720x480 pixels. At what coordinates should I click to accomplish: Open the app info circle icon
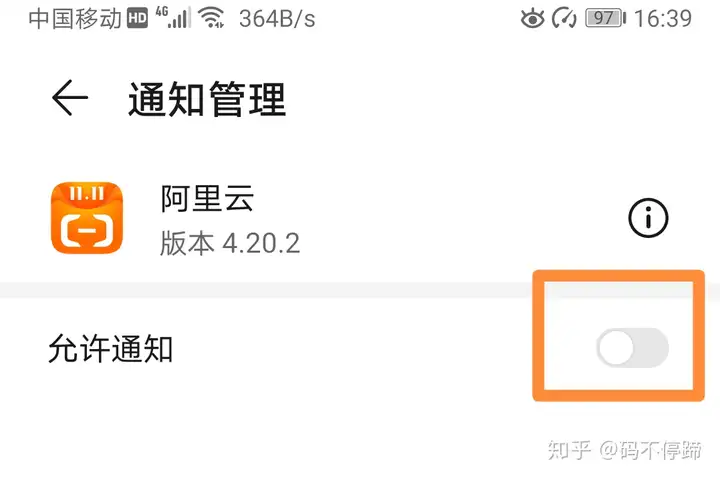coord(648,218)
